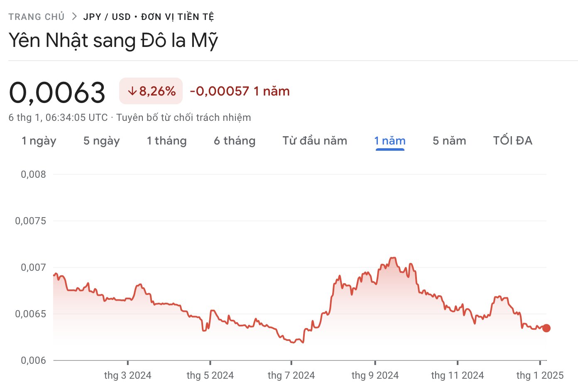
Task: Click the 8,26% down change badge
Action: (151, 91)
